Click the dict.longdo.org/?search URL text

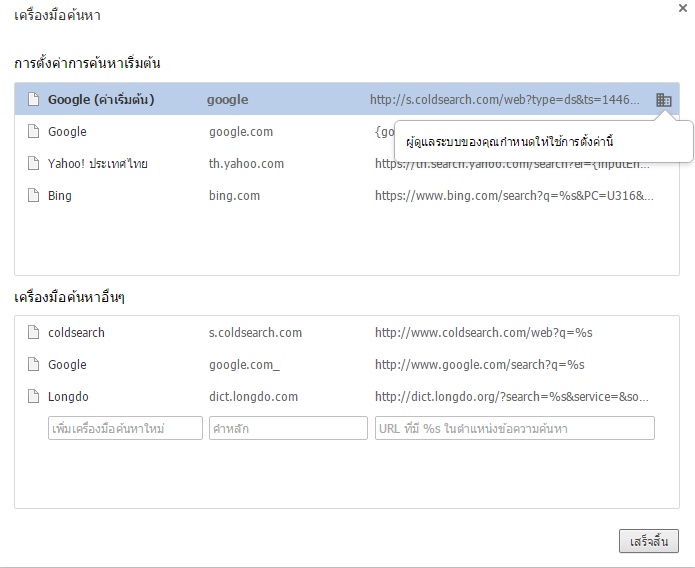[512, 396]
